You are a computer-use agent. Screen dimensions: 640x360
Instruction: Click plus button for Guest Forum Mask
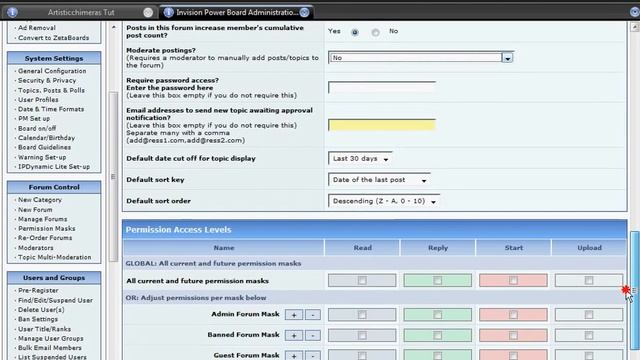pos(294,355)
